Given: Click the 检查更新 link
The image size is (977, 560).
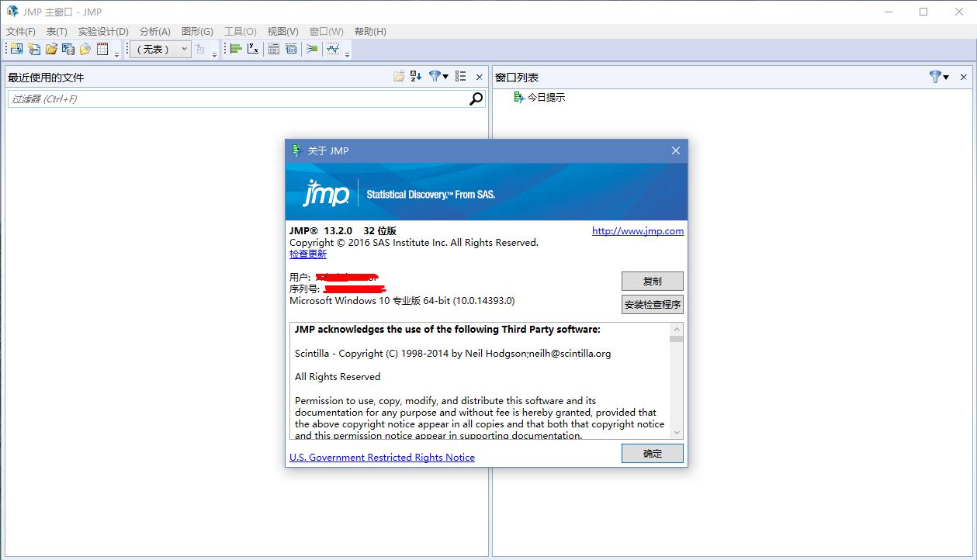Looking at the screenshot, I should (308, 254).
